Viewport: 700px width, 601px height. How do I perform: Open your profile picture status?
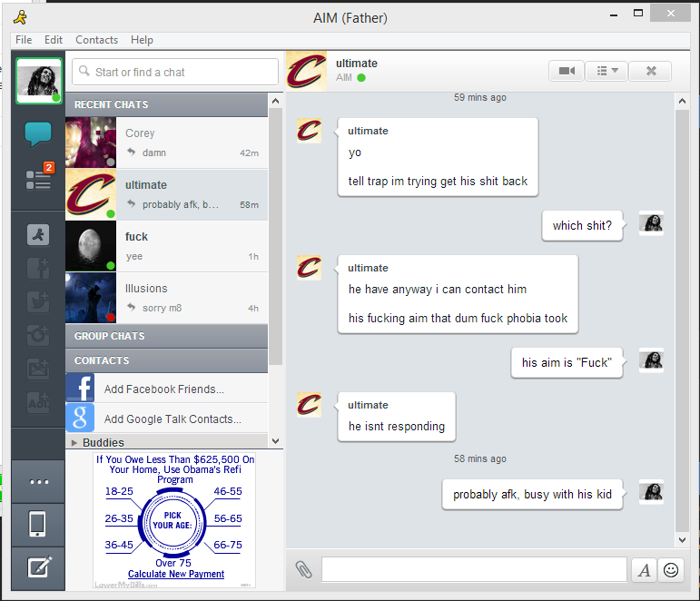pos(39,81)
